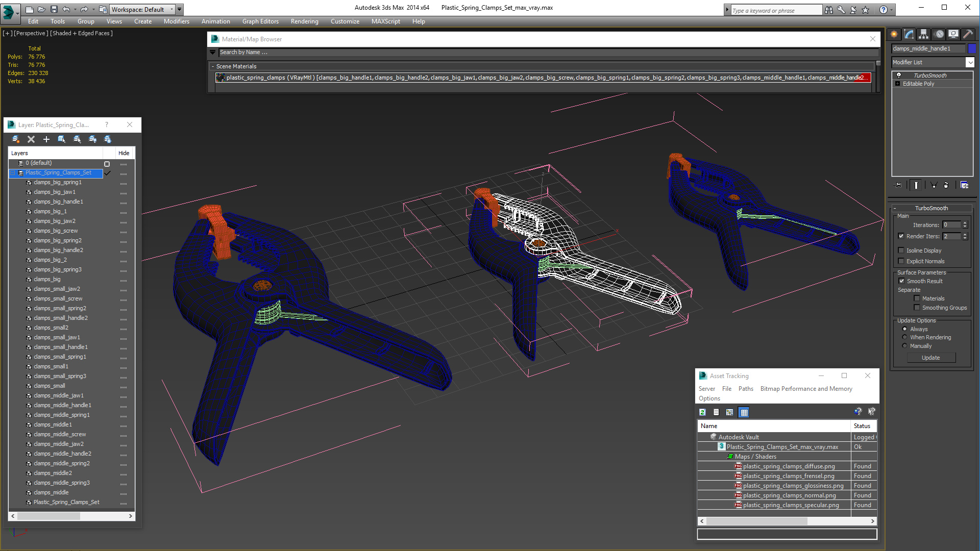Image resolution: width=980 pixels, height=551 pixels.
Task: Refresh the Asset Tracking list
Action: [703, 412]
